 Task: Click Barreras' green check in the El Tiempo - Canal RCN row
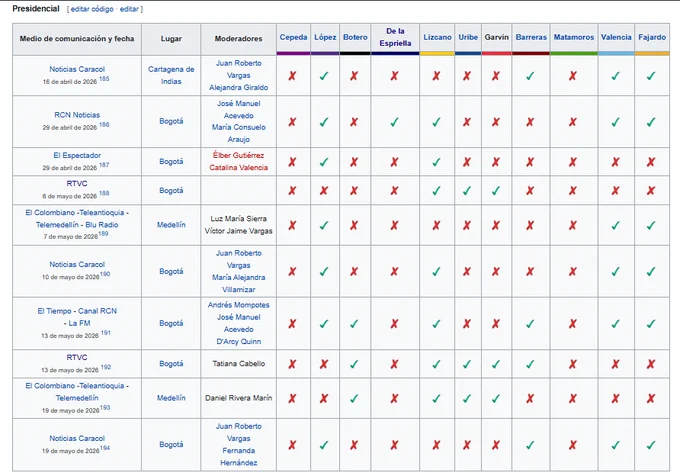pyautogui.click(x=530, y=323)
